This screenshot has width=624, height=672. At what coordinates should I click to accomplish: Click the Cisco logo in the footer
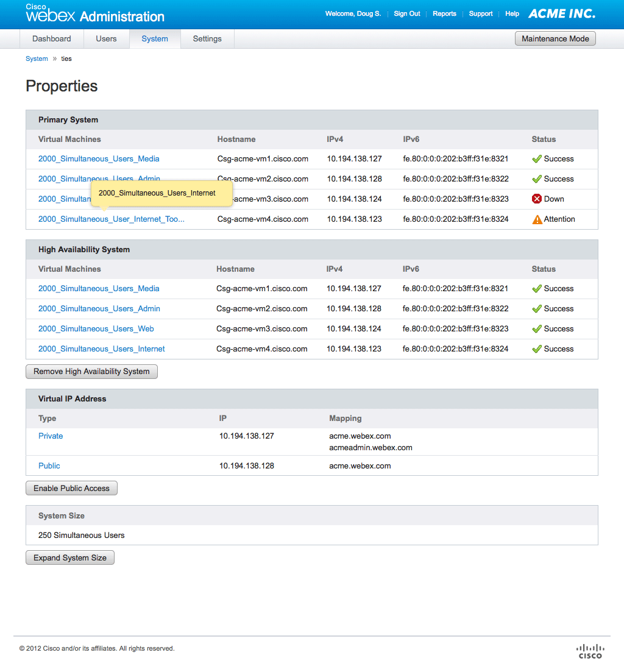[589, 651]
